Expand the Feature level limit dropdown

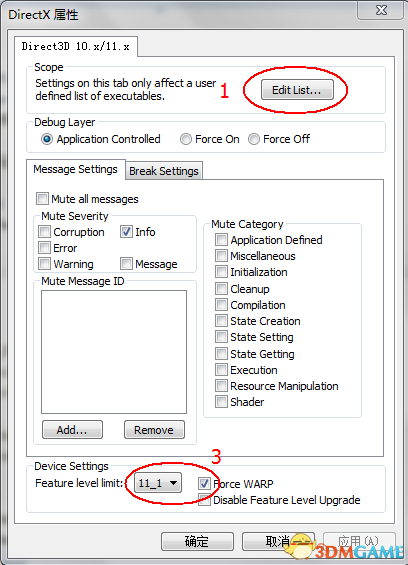pyautogui.click(x=158, y=483)
